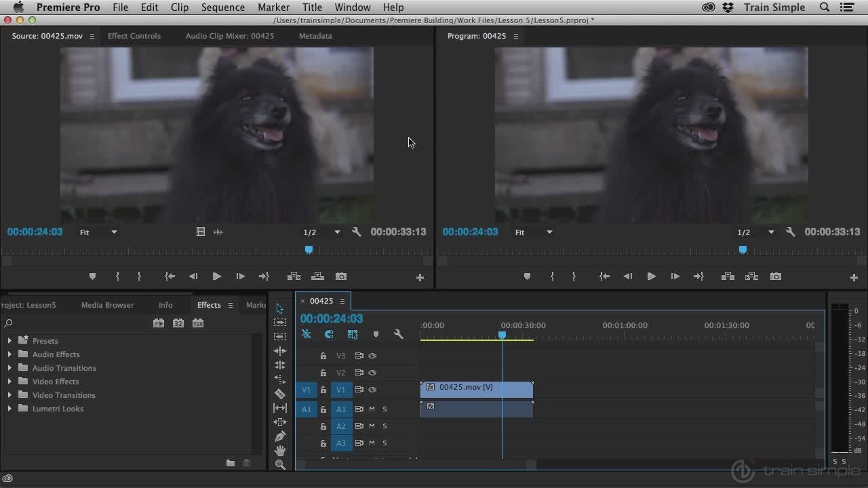Switch to the Media Browser tab
868x488 pixels.
(108, 305)
